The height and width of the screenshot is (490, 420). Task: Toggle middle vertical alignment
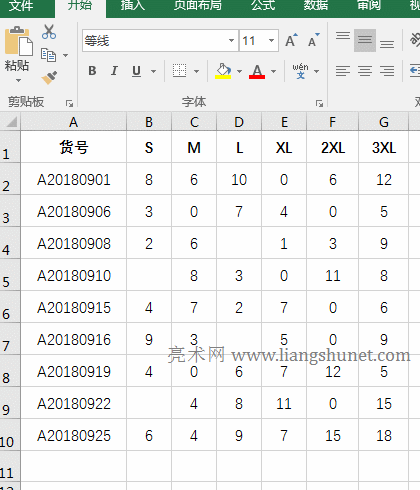[365, 40]
